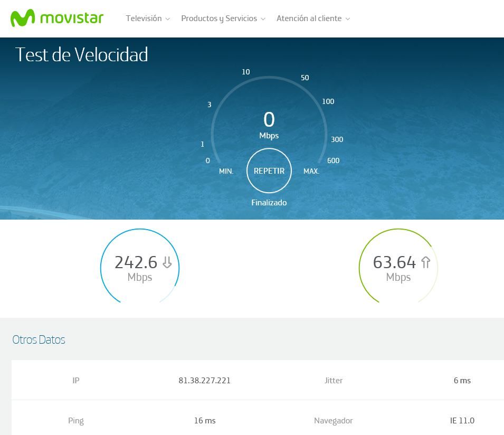Image resolution: width=504 pixels, height=435 pixels.
Task: Click the Finalizado status text
Action: coord(269,203)
